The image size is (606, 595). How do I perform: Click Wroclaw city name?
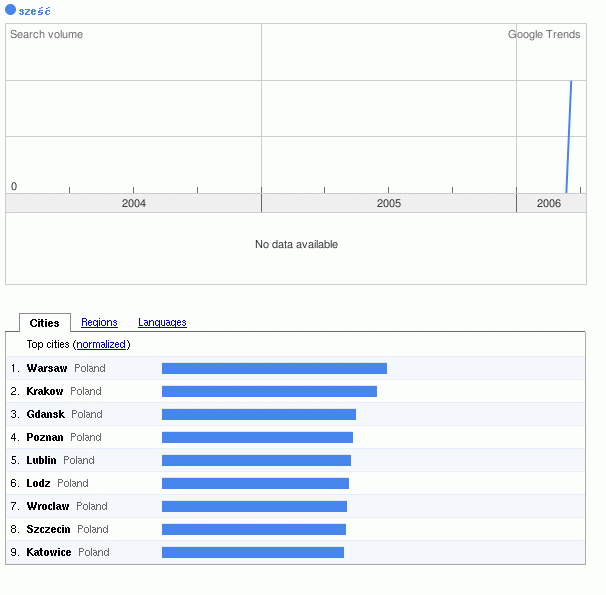tap(48, 507)
